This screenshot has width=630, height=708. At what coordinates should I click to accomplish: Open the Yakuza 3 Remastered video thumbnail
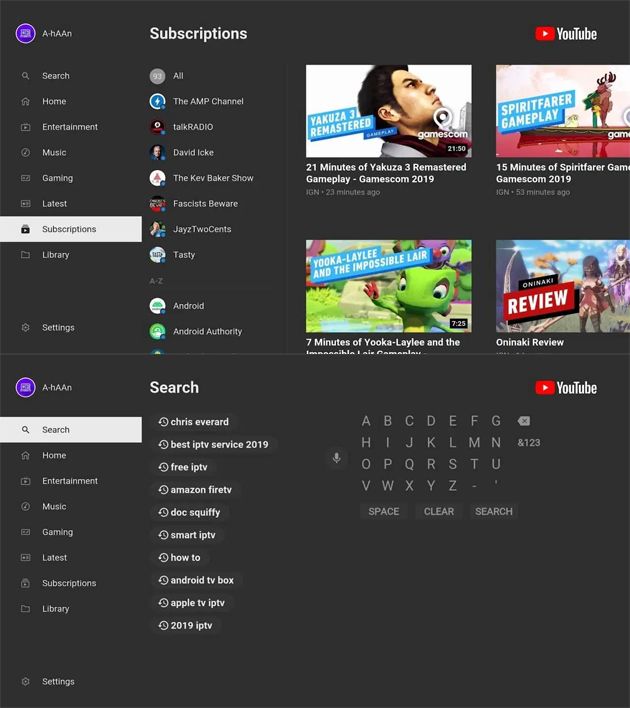(x=388, y=111)
